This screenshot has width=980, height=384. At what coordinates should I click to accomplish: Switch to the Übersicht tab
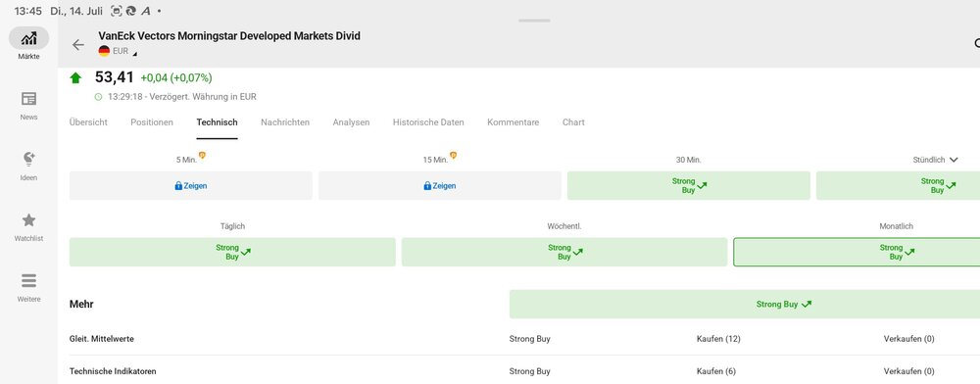(x=88, y=122)
